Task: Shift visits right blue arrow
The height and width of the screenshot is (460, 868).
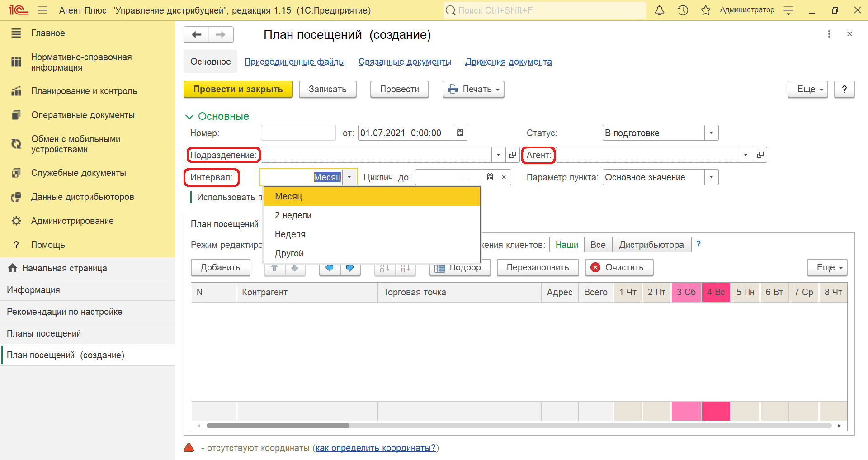Action: [x=350, y=268]
